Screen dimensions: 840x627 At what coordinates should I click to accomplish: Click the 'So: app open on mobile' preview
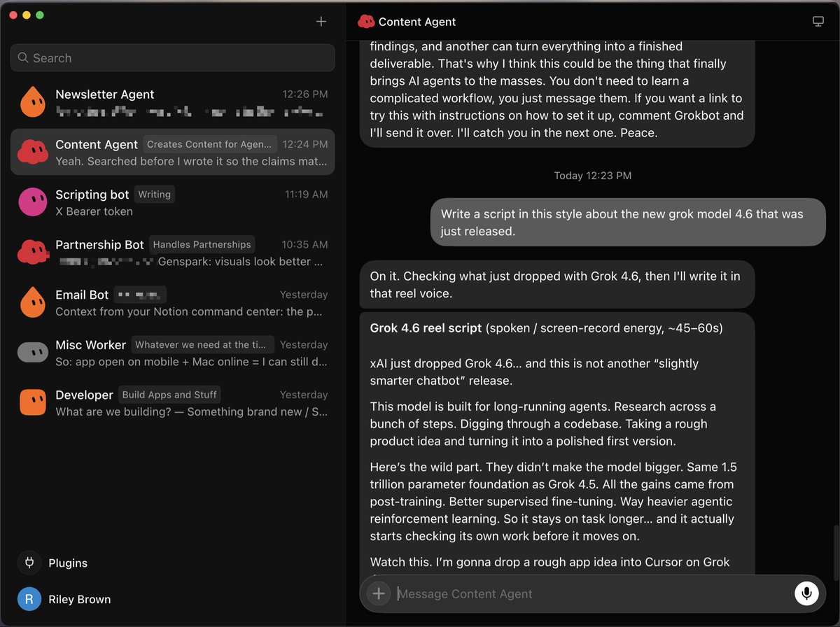(191, 362)
